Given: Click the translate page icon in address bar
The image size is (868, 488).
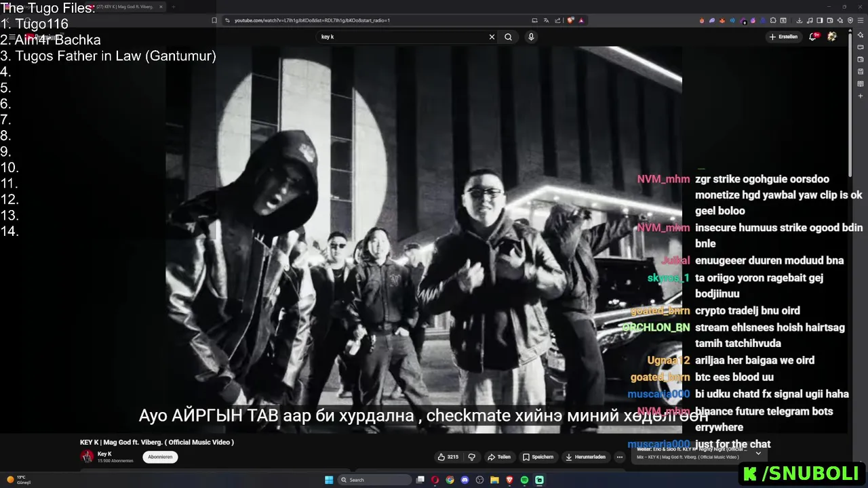Looking at the screenshot, I should [x=546, y=20].
